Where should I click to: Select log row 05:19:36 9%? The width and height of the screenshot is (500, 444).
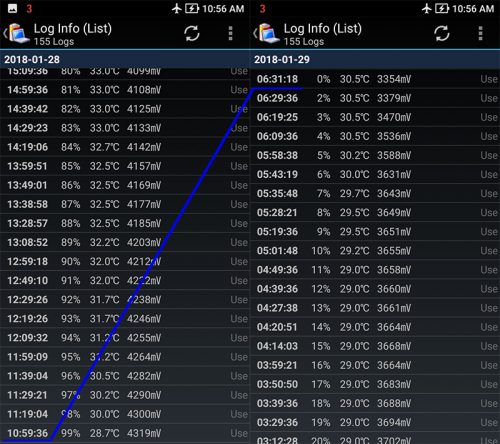(375, 231)
